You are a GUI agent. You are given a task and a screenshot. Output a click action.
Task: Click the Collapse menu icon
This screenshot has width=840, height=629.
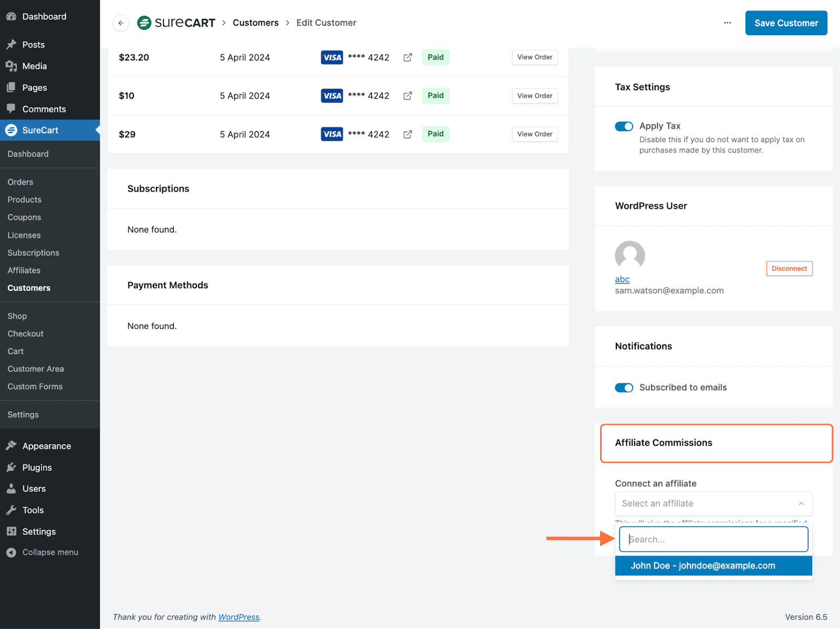point(11,552)
